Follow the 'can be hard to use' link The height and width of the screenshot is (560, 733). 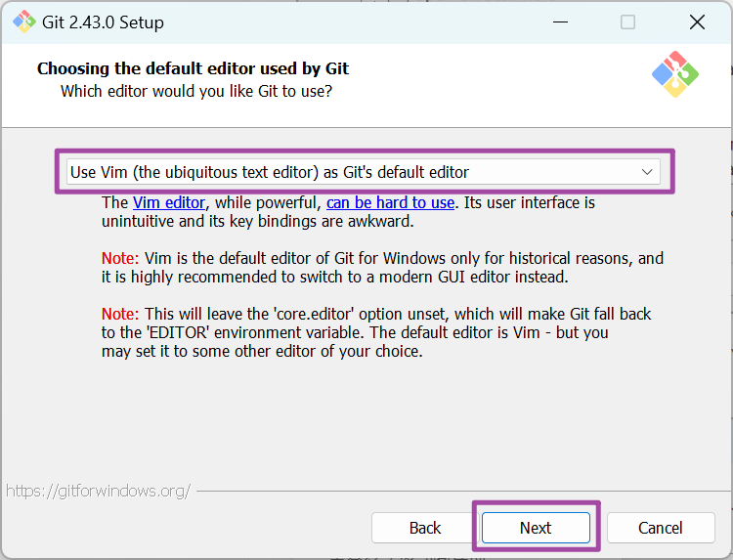[390, 203]
